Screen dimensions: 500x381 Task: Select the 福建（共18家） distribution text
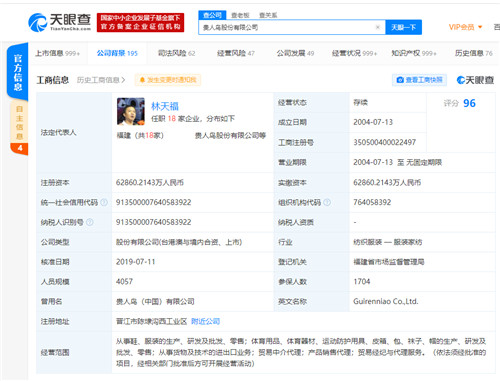(x=140, y=135)
